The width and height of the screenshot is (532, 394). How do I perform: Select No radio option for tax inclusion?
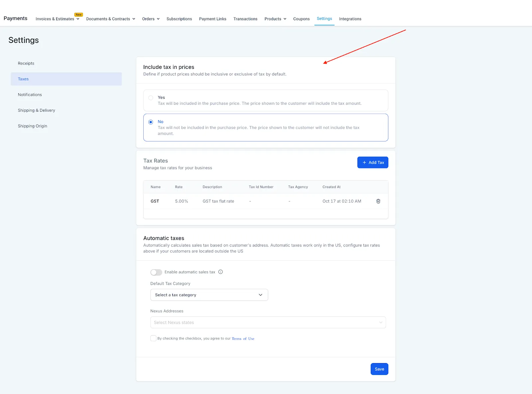click(151, 122)
